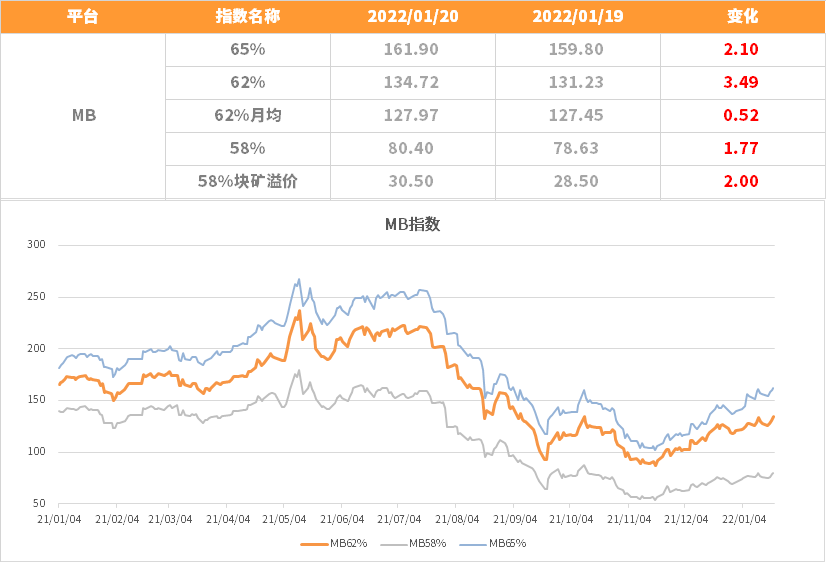
Task: Click the red 2.00 change value
Action: [x=741, y=181]
